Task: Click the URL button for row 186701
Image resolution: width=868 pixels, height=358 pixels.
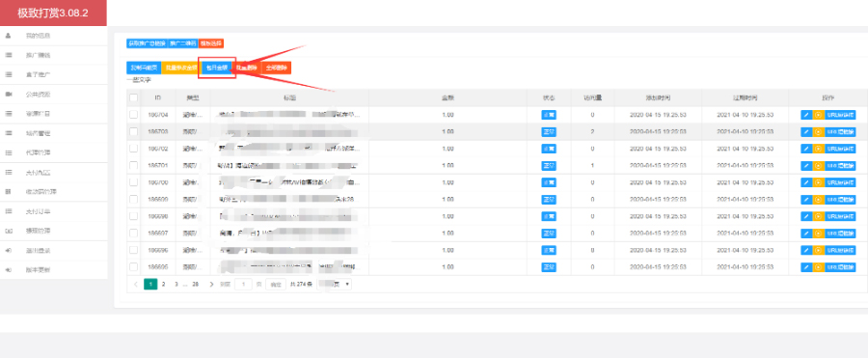Action: click(x=840, y=166)
